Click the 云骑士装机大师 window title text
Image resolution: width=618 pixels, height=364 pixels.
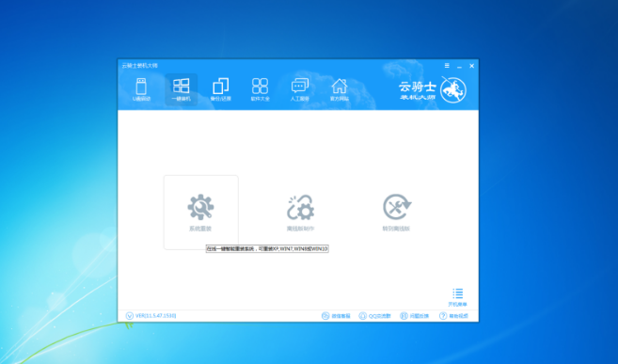(x=139, y=66)
